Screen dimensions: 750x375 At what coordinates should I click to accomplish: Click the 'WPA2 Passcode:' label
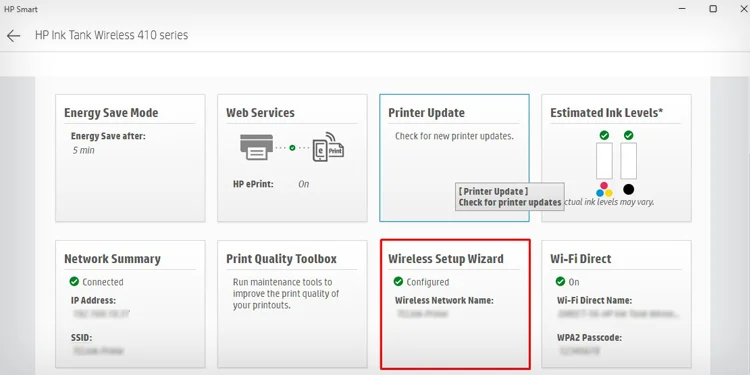[589, 338]
